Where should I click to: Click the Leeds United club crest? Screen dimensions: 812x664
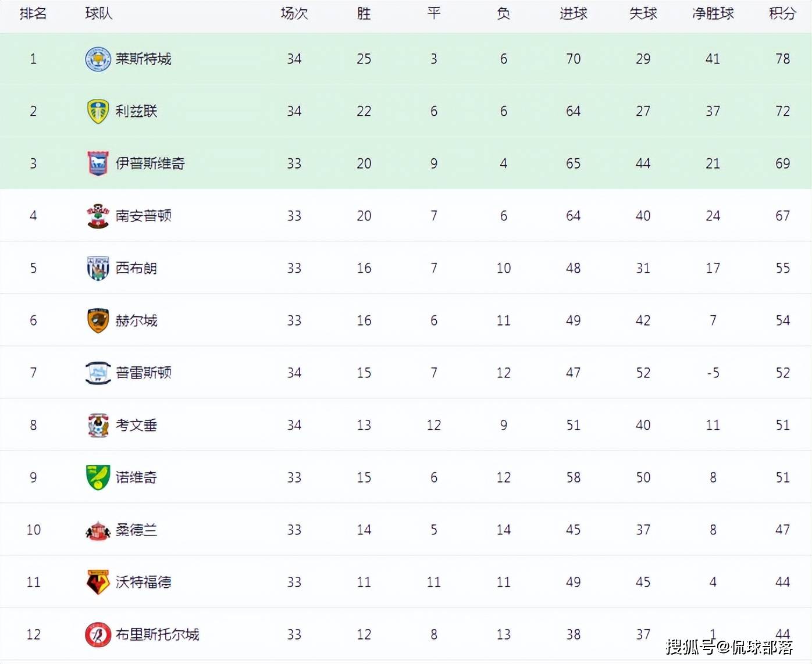point(98,111)
